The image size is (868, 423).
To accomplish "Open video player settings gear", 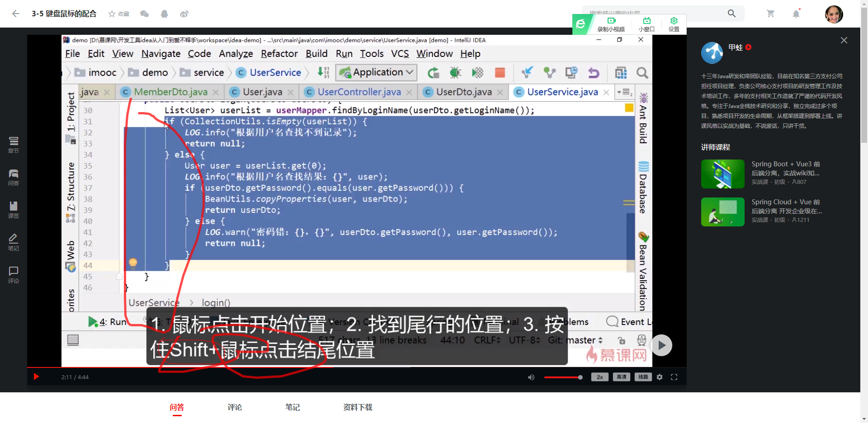I will point(660,377).
